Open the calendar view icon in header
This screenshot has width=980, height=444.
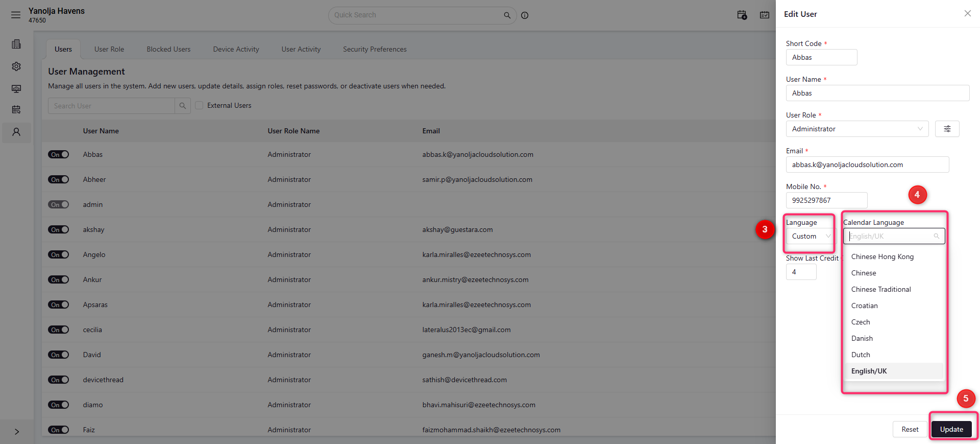point(765,15)
